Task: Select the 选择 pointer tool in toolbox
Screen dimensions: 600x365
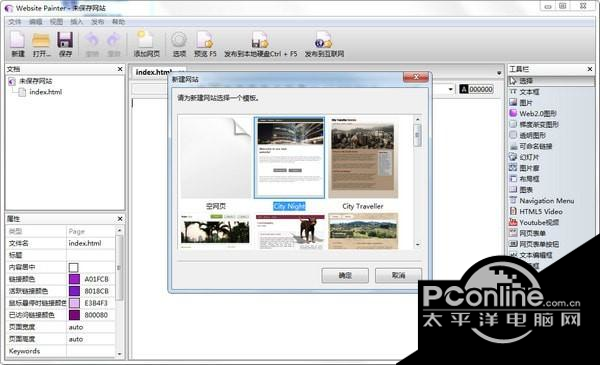Action: (x=551, y=81)
